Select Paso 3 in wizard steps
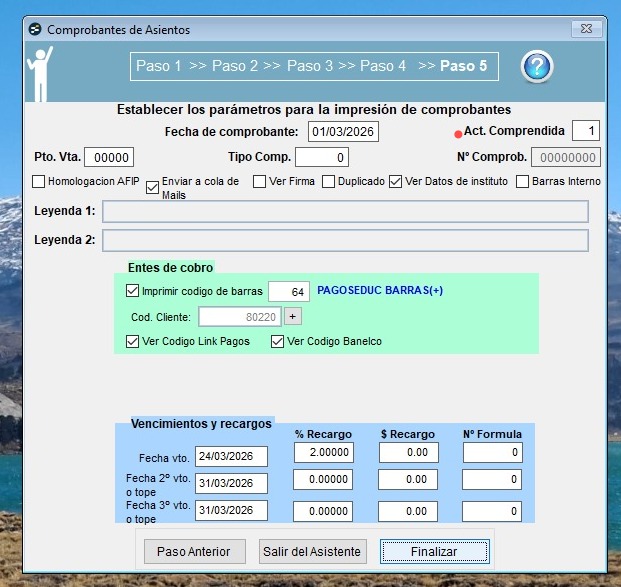 tap(310, 66)
